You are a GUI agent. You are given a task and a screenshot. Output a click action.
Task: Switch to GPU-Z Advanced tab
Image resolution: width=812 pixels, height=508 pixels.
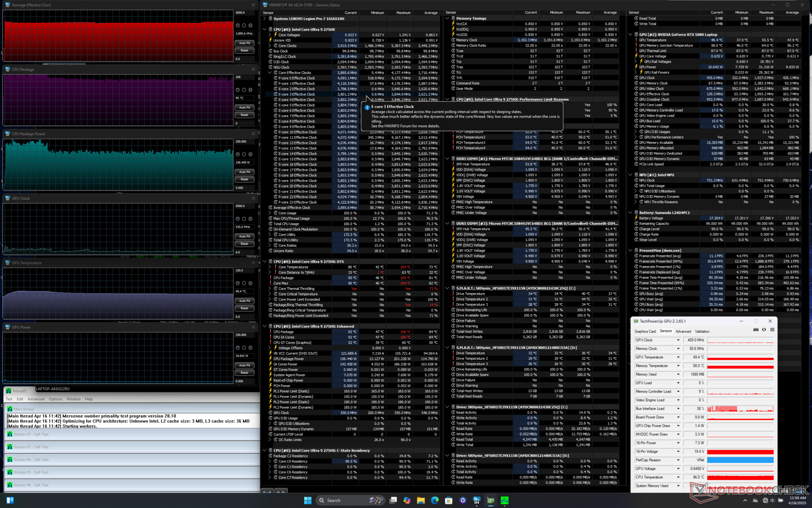click(x=683, y=331)
